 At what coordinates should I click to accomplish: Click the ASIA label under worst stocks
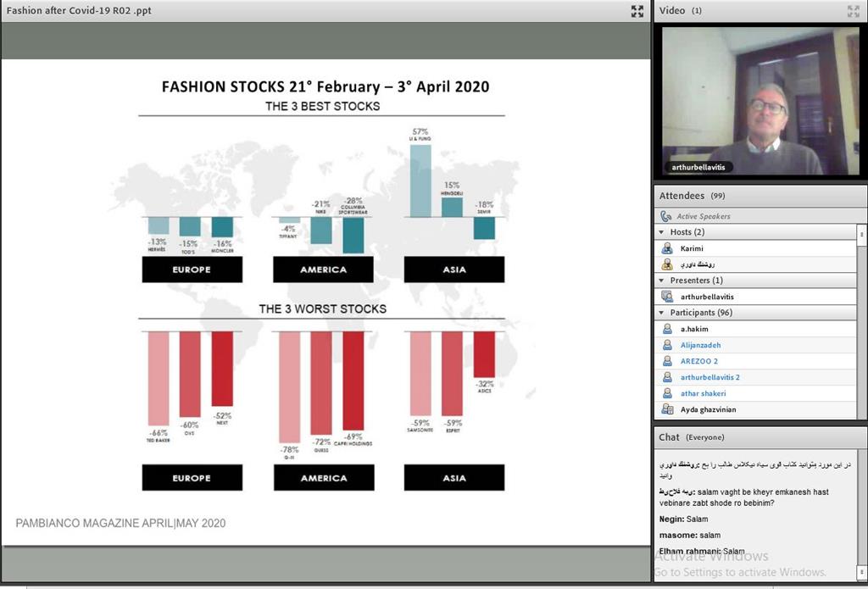click(454, 478)
